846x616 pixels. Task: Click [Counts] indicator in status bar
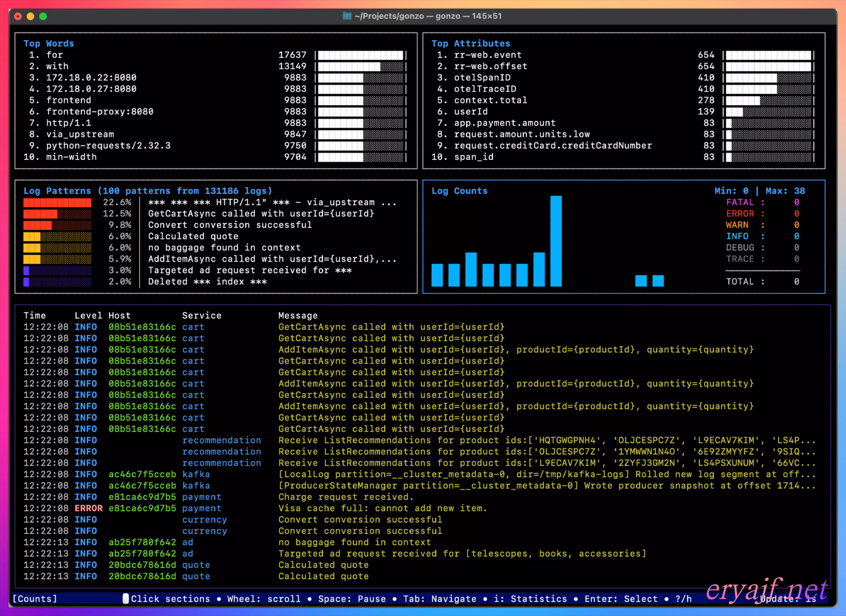(x=35, y=598)
